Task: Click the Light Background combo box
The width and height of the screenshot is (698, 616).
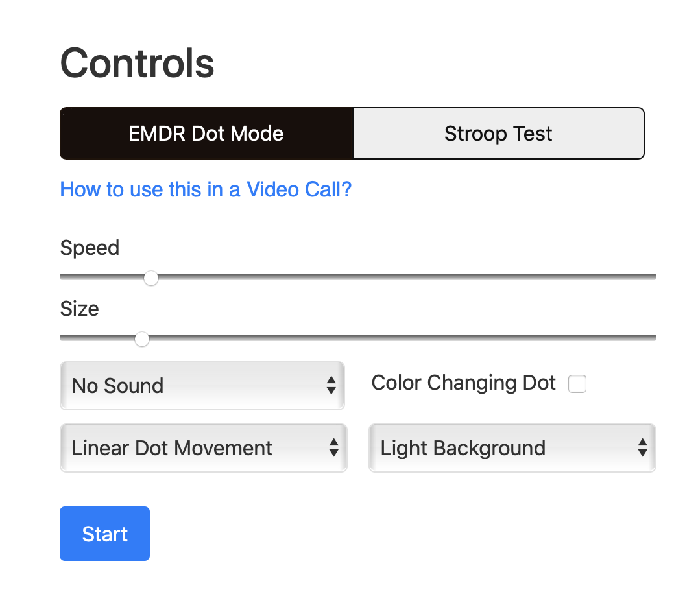Action: click(x=512, y=447)
